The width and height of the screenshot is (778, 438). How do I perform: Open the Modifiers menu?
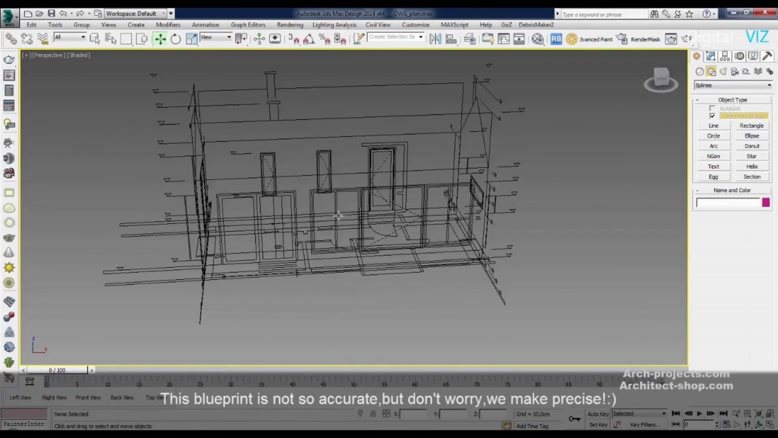(168, 24)
